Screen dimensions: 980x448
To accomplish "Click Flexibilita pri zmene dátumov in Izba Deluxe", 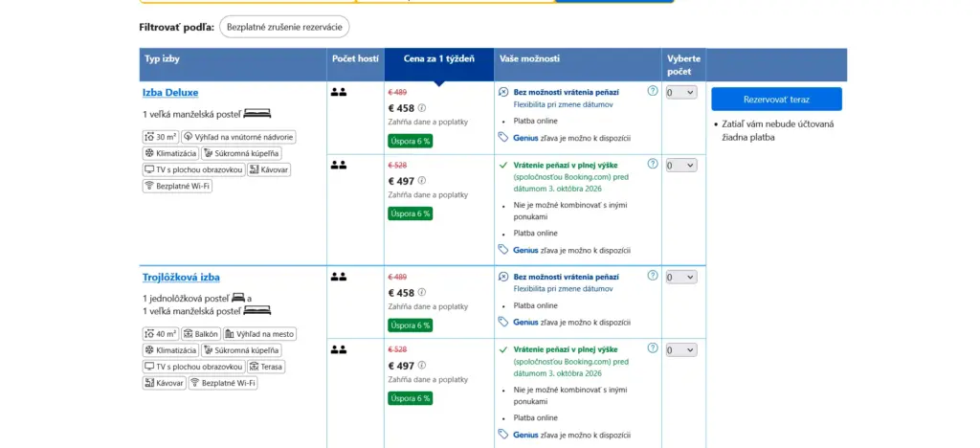I will (x=563, y=104).
